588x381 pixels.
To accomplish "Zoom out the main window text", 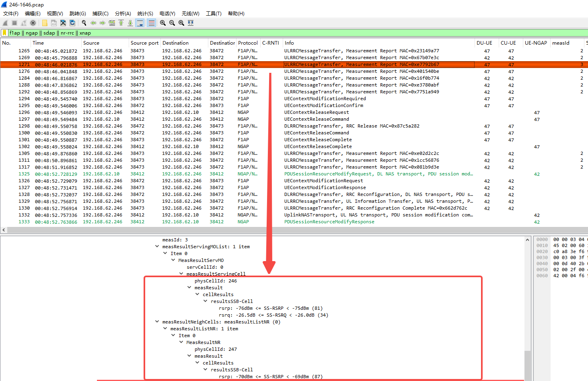I will (172, 23).
